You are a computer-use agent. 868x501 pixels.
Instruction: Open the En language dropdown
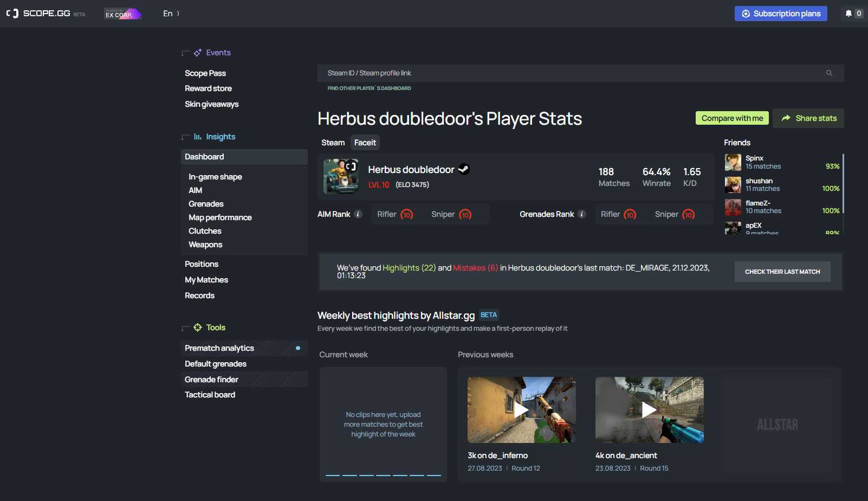click(171, 14)
